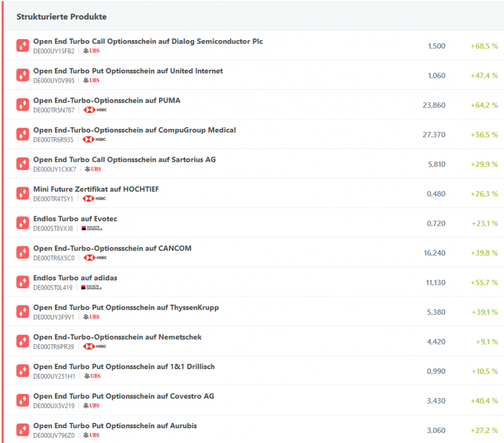Click the red icon beside Dialog Semiconductor product
The height and width of the screenshot is (443, 504).
[23, 45]
